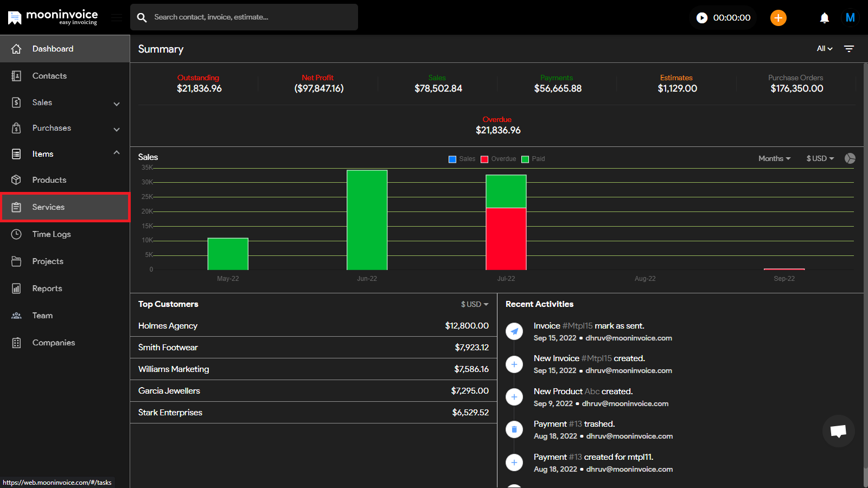Expand the Sales menu chevron

click(x=117, y=104)
